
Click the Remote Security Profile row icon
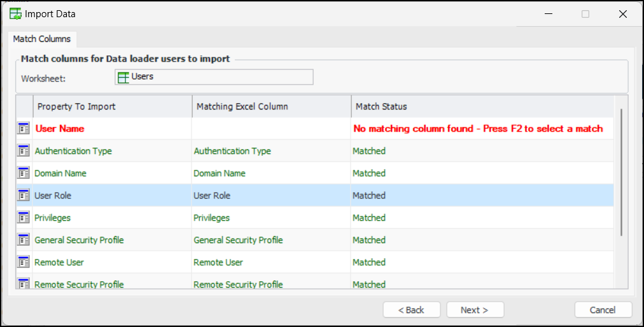pos(24,284)
